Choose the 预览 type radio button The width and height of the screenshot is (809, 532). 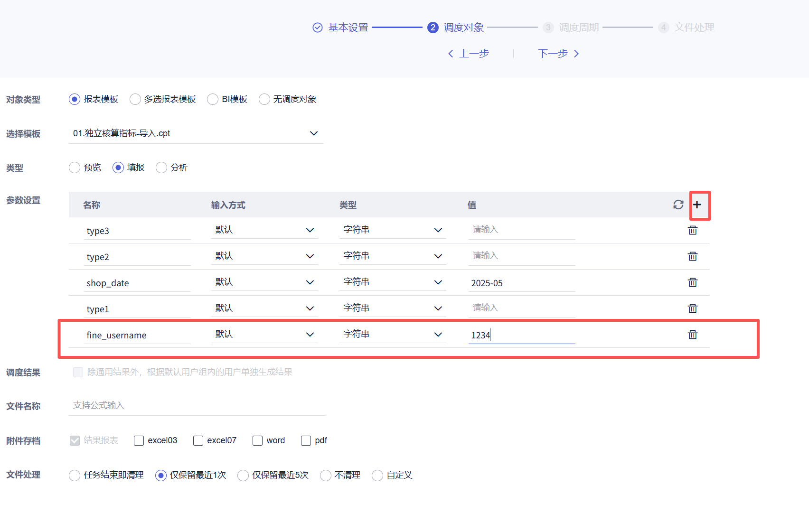pyautogui.click(x=75, y=168)
